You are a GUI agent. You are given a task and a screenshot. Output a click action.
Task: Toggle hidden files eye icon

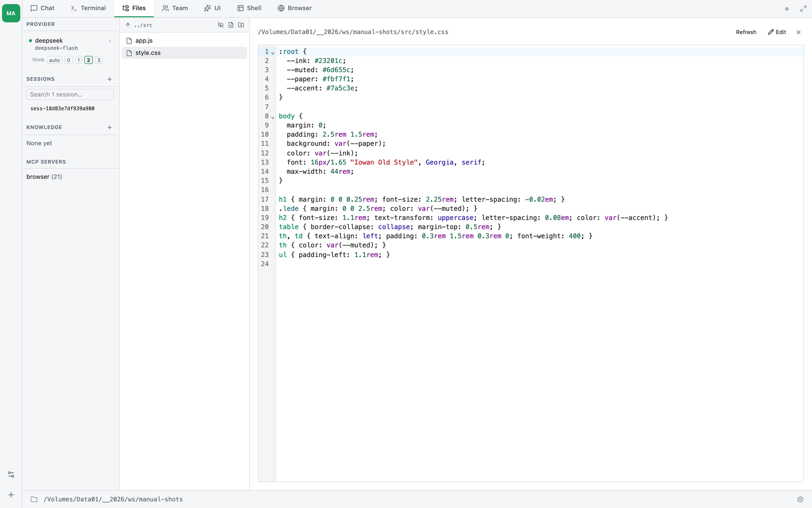point(221,25)
